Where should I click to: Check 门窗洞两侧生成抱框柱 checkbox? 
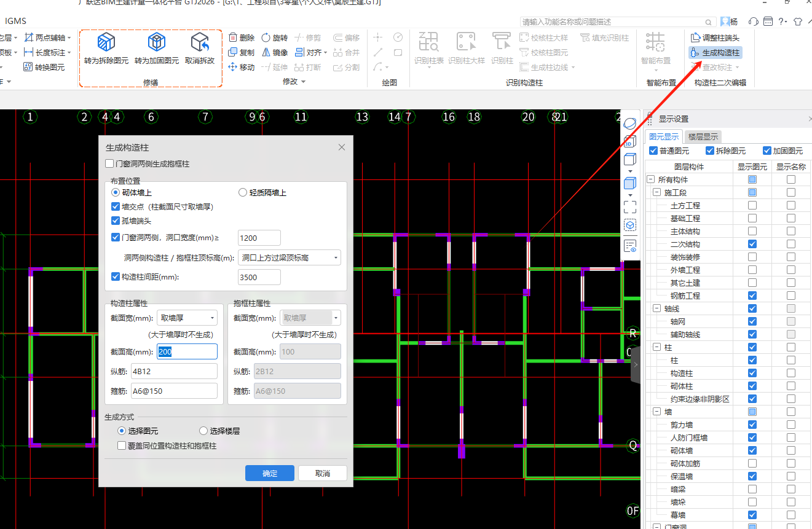tap(109, 164)
